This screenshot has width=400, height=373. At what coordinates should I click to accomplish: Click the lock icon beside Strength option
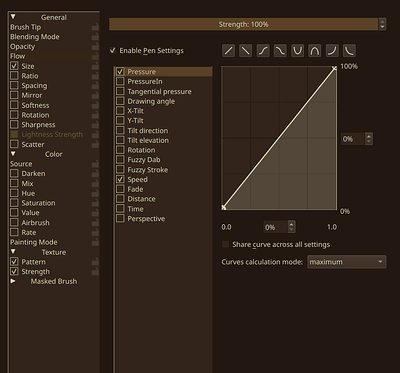click(x=95, y=271)
